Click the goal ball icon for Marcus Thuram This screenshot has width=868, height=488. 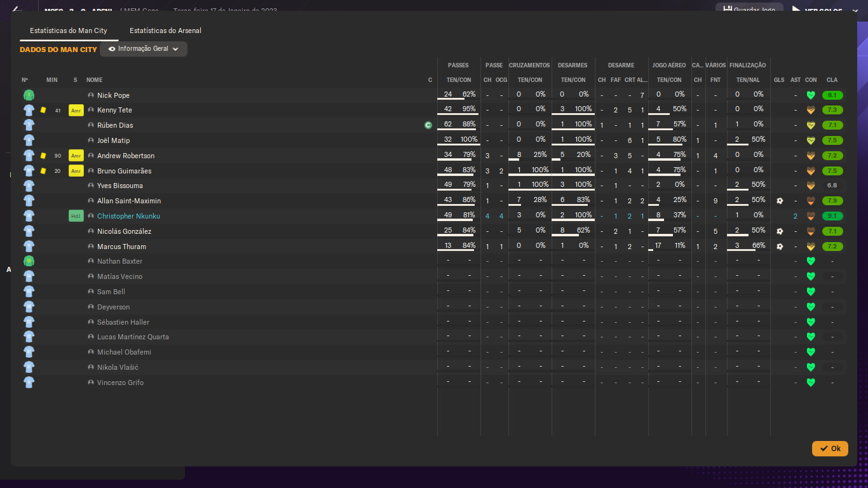[780, 247]
